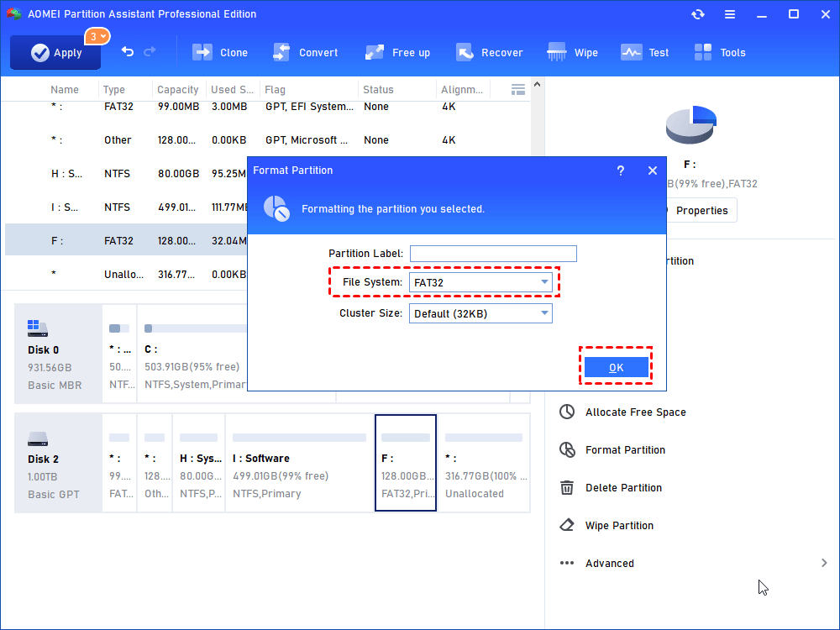Select the C: partition block on Disk 0
This screenshot has height=630, width=840.
[x=193, y=354]
